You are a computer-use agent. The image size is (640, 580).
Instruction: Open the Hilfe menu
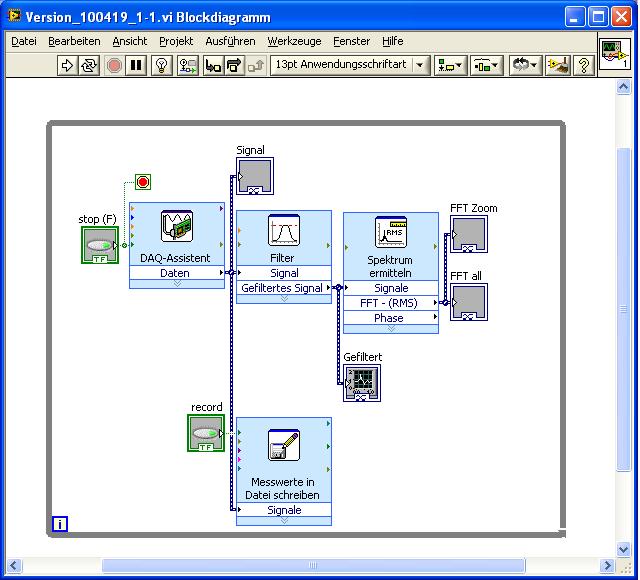tap(393, 41)
